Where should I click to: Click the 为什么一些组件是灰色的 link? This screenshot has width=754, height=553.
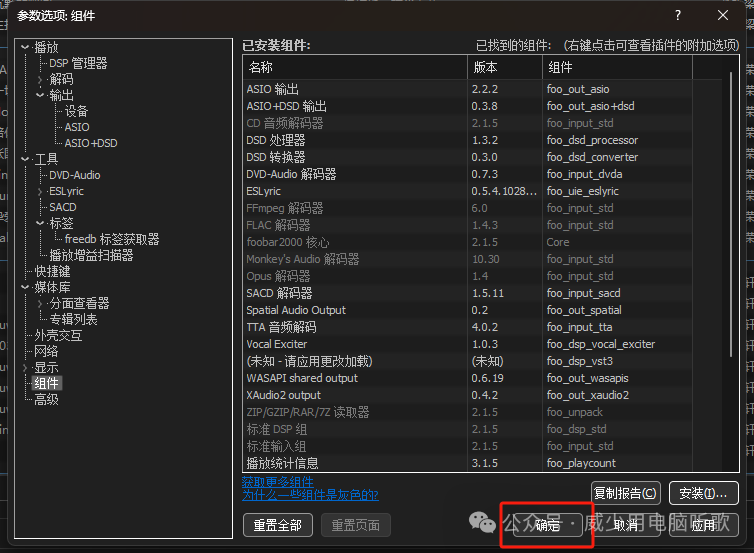point(310,495)
